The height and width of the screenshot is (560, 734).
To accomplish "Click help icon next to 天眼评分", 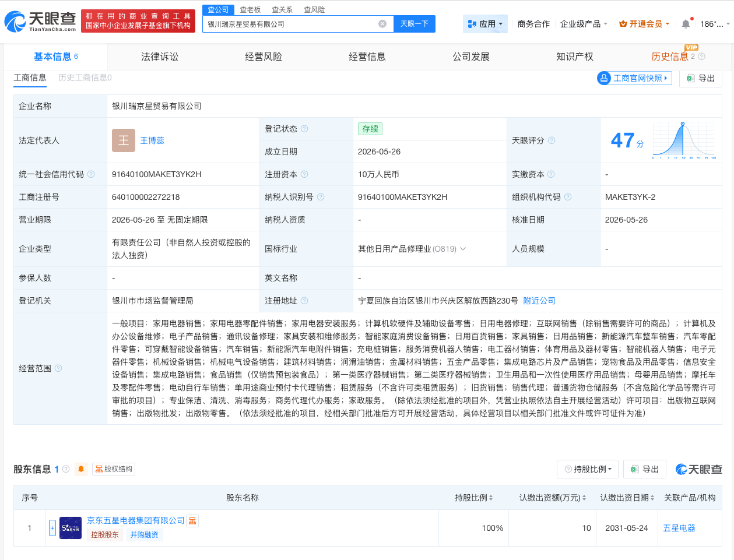I will click(552, 140).
